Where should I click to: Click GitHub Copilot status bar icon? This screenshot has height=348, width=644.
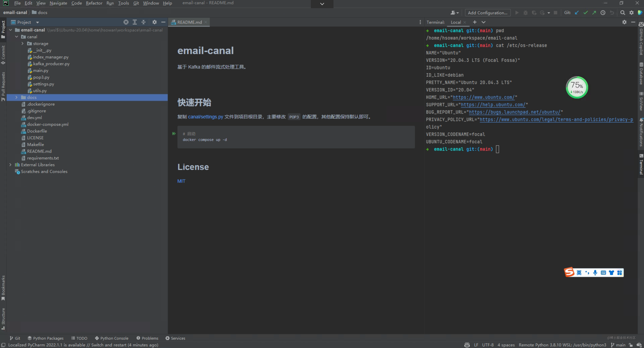(467, 345)
